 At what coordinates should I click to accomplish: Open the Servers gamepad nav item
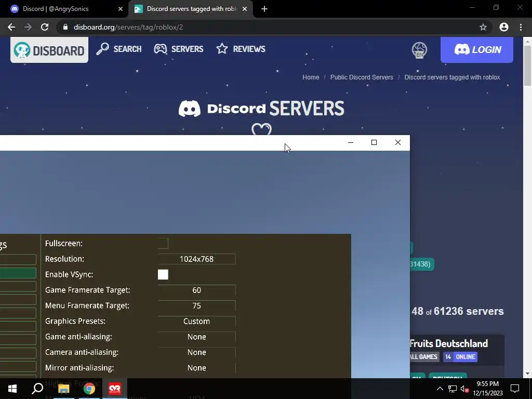point(179,49)
